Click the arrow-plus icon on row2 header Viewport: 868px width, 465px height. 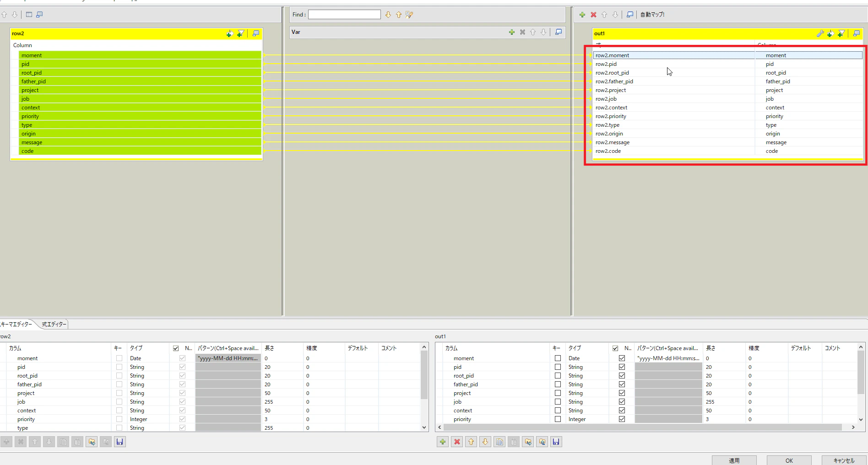229,33
